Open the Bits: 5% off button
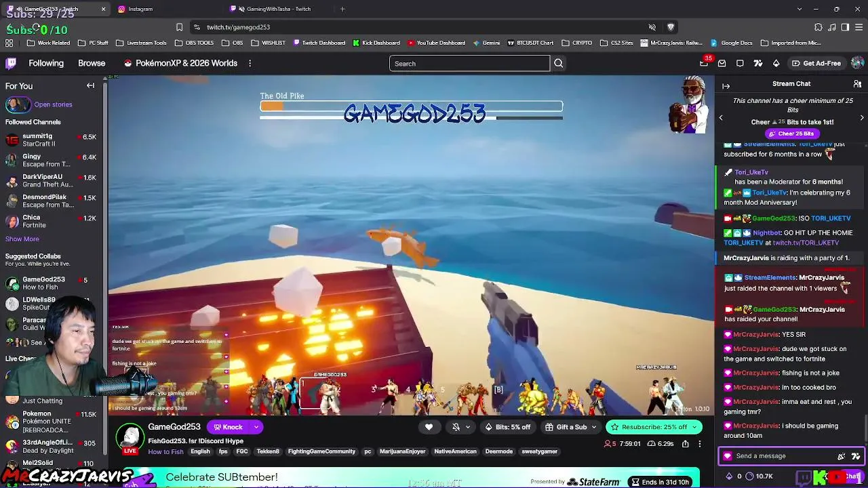This screenshot has height=488, width=868. pyautogui.click(x=508, y=427)
